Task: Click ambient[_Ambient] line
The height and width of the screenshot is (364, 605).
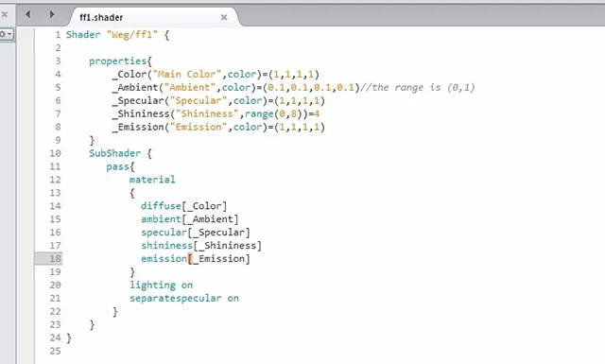Action: 190,219
